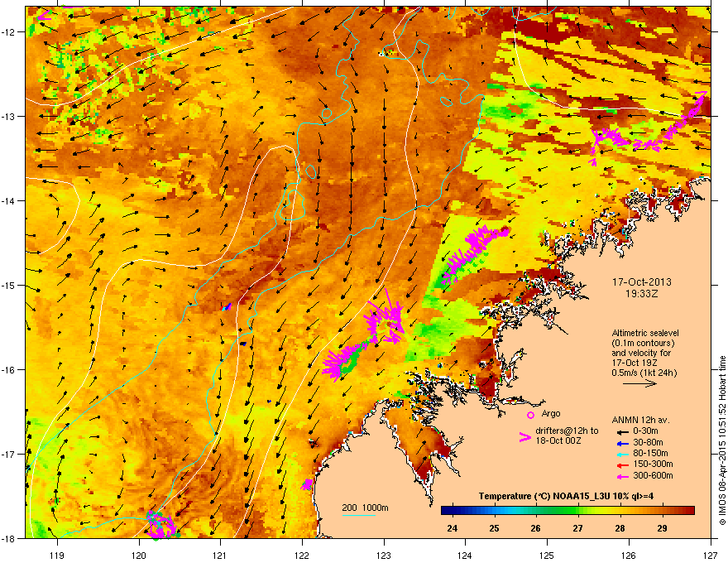
Task: Click the colorbar tick label 24
Action: pyautogui.click(x=452, y=528)
